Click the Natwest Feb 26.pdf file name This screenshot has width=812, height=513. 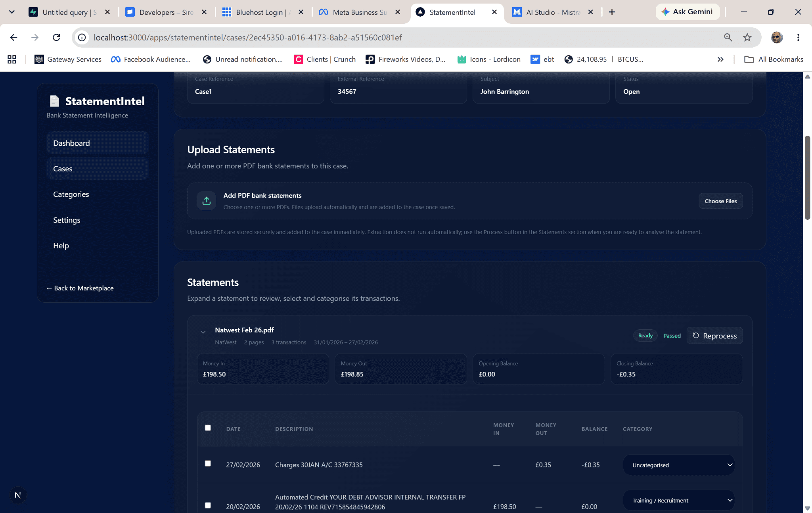[244, 330]
